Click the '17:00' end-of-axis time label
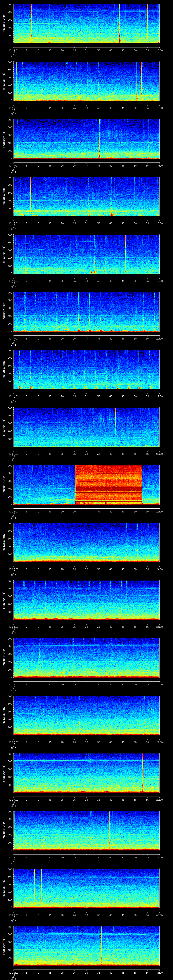This screenshot has width=173, height=980. [x=160, y=166]
